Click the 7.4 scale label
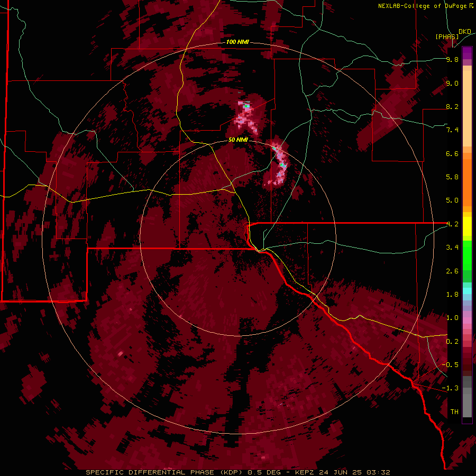 [x=452, y=130]
